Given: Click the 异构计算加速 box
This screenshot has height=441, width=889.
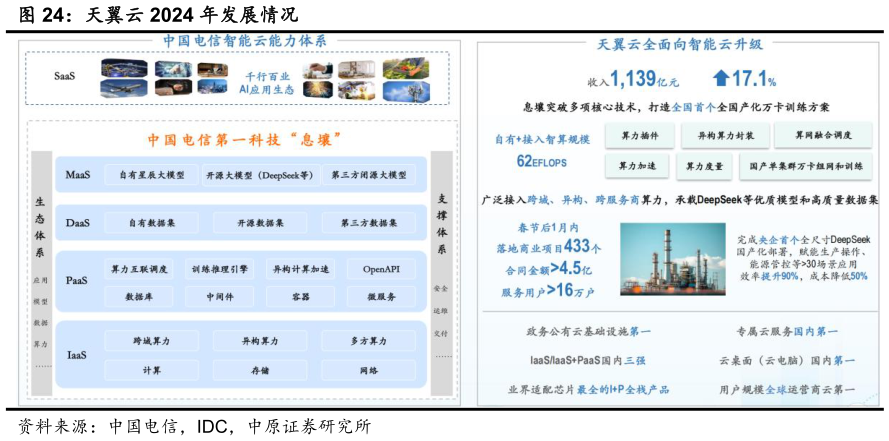Looking at the screenshot, I should tap(300, 269).
